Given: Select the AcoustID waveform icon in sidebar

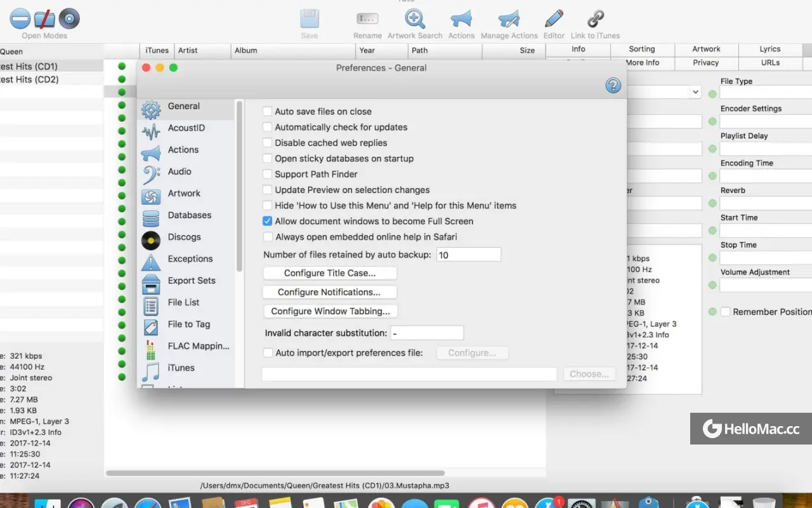Looking at the screenshot, I should tap(151, 131).
